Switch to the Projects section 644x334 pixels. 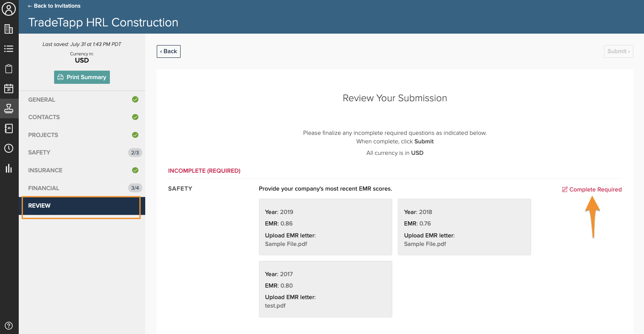[x=43, y=135]
